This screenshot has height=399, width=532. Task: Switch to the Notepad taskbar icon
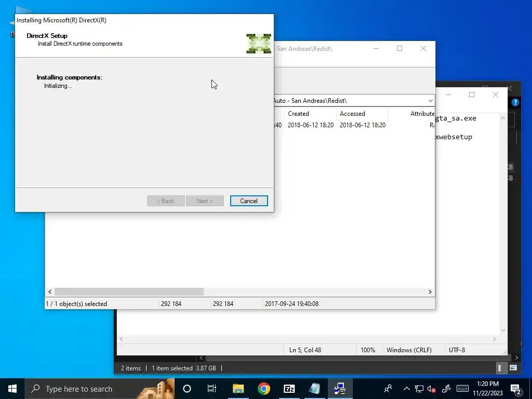314,389
